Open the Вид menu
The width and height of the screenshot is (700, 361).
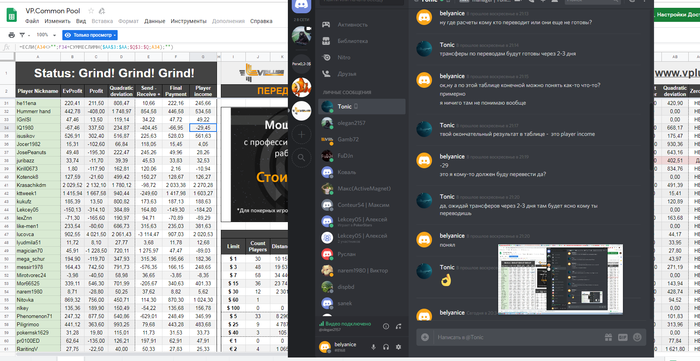[81, 21]
